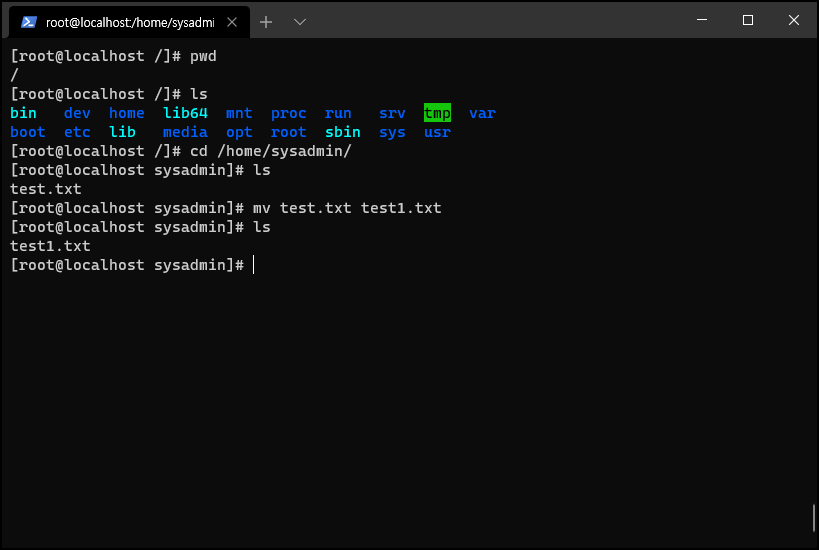
Task: Open the new tab profile dropdown chevron
Action: [x=300, y=22]
